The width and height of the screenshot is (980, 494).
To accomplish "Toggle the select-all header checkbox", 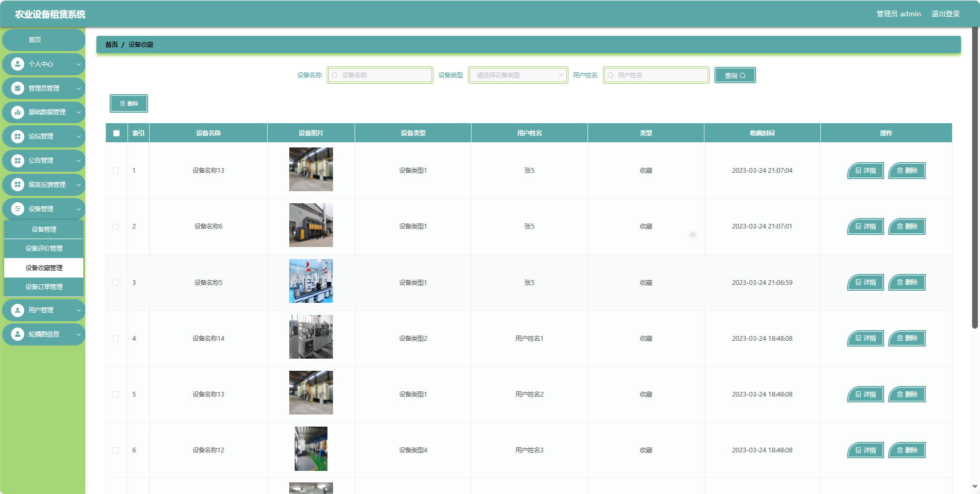I will click(x=116, y=133).
